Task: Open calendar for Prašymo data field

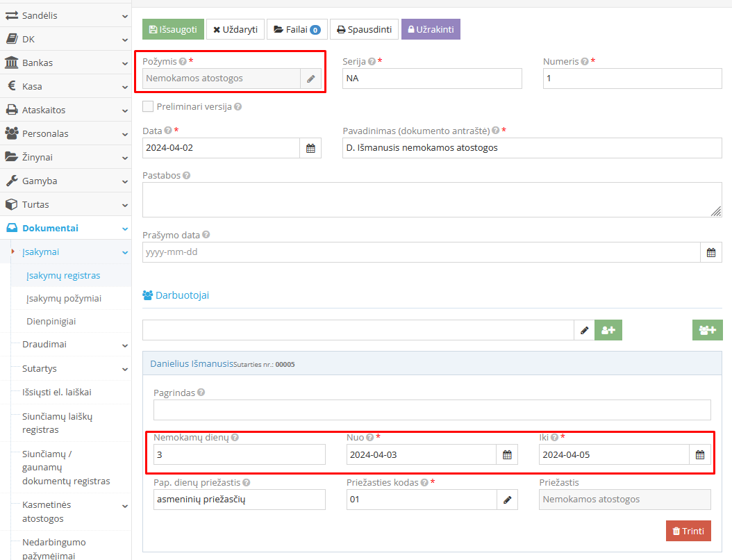Action: (710, 252)
